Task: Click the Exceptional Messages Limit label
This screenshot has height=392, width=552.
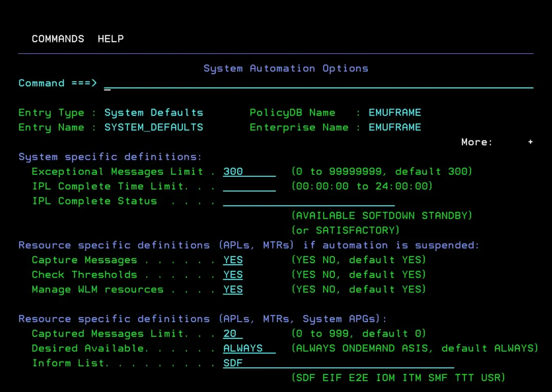Action: pos(117,172)
